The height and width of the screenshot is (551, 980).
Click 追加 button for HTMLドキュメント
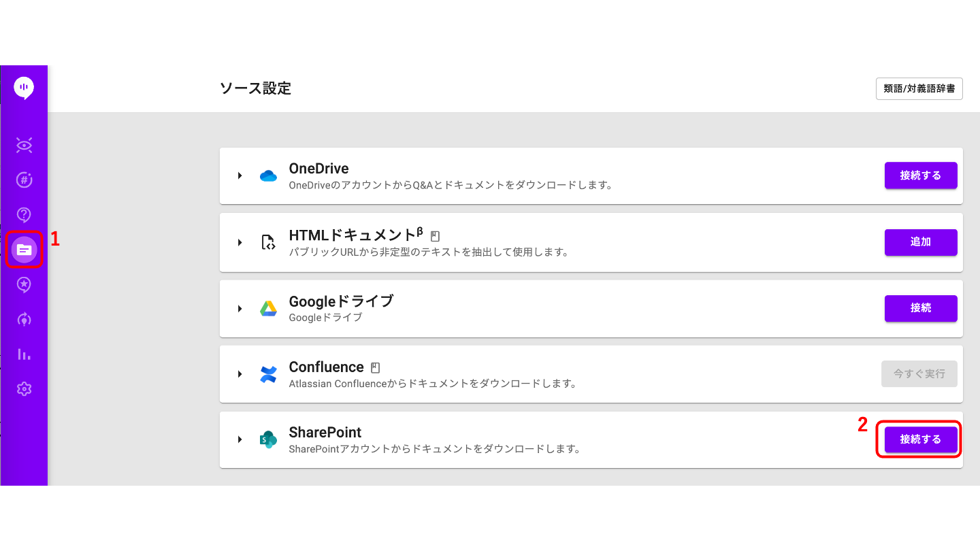pos(921,242)
